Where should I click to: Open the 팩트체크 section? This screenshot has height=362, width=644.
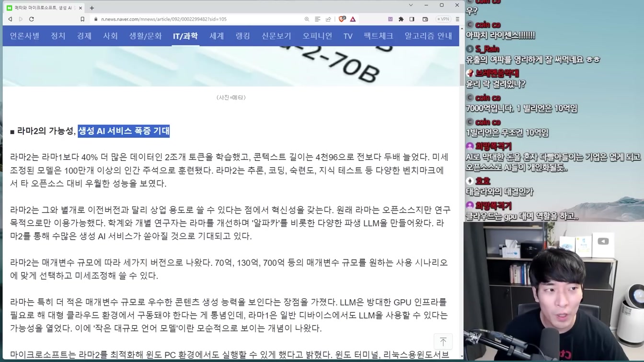tap(379, 36)
